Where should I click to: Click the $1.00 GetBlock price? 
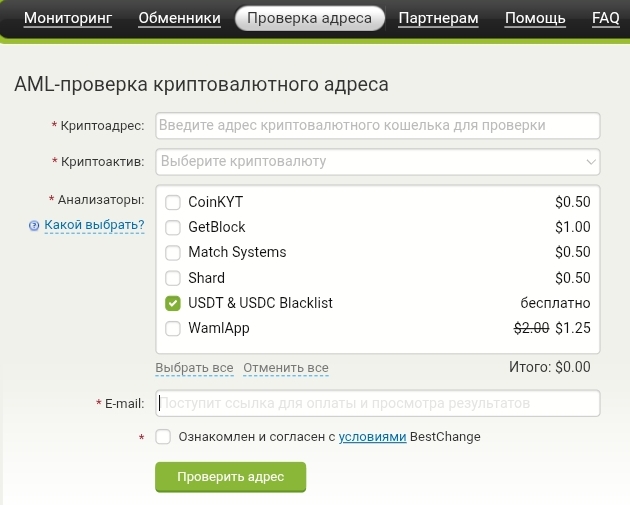tap(573, 227)
